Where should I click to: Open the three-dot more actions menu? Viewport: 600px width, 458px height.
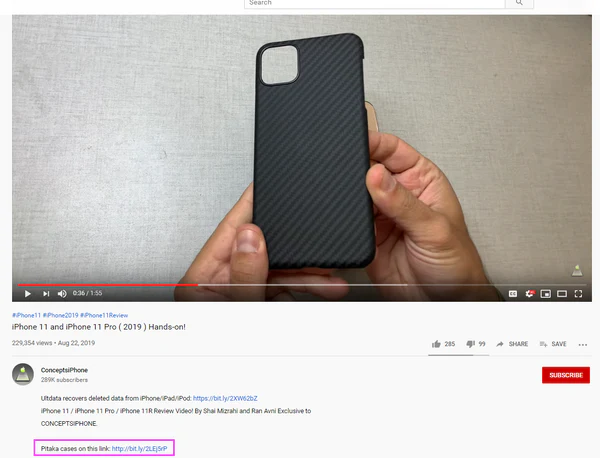click(583, 345)
